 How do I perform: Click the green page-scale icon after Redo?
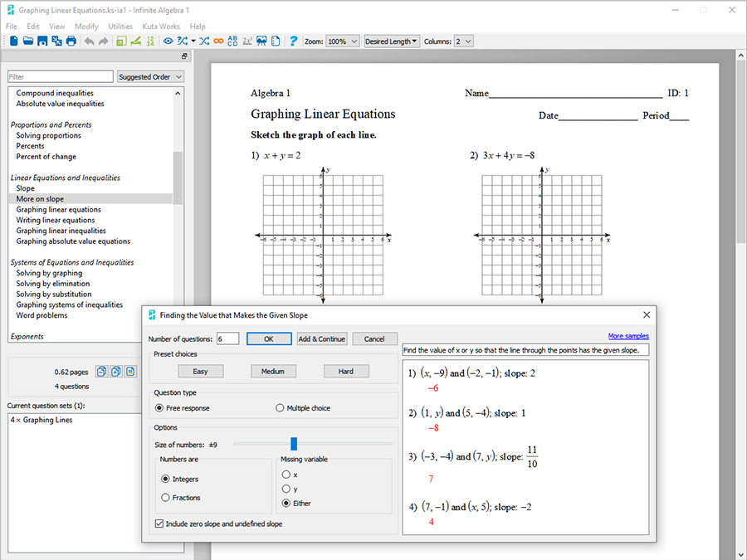[x=121, y=41]
